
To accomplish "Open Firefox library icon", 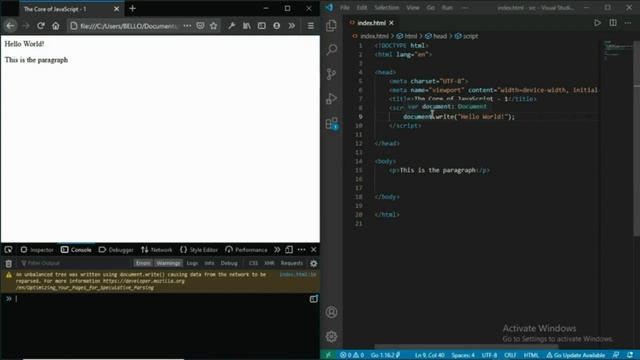I will click(x=247, y=26).
